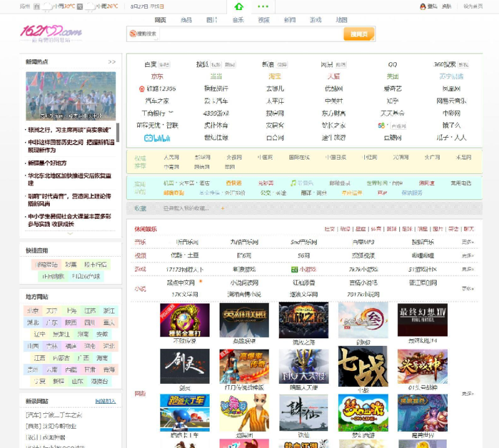Click inside the search input field
499x448 pixels.
[243, 34]
